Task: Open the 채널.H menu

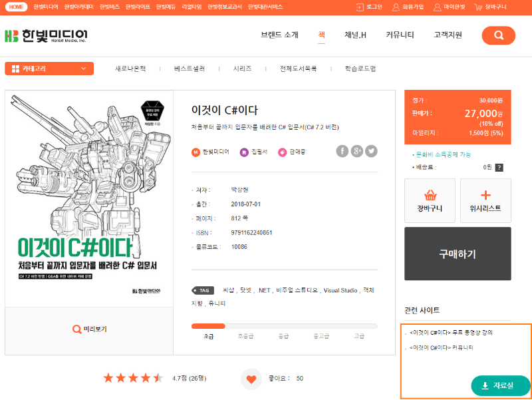Action: pos(355,35)
